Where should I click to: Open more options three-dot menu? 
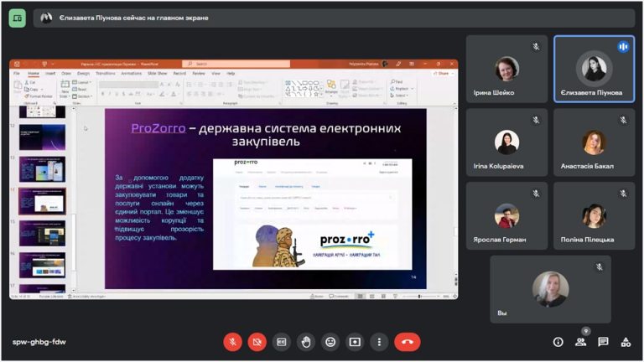pos(379,342)
